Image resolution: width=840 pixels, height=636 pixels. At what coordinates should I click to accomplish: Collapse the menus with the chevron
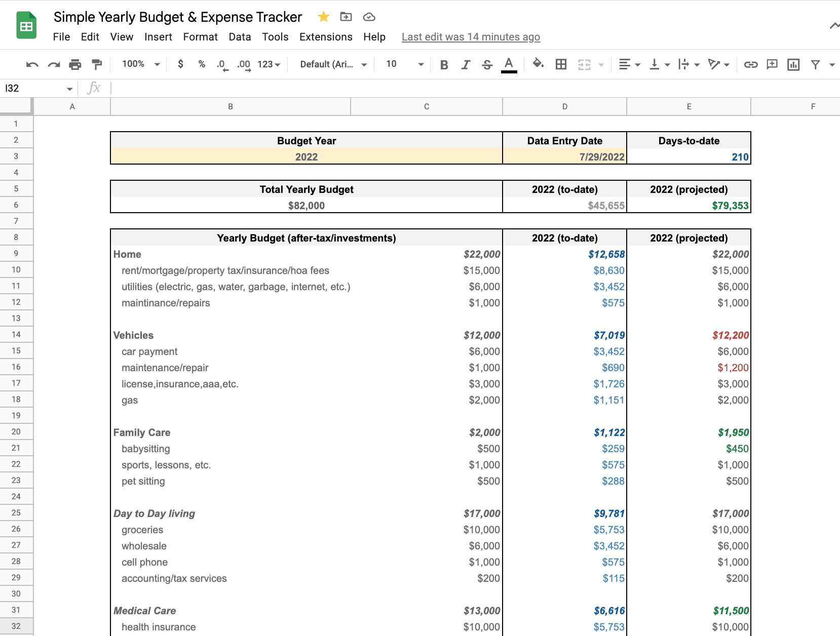click(x=834, y=26)
